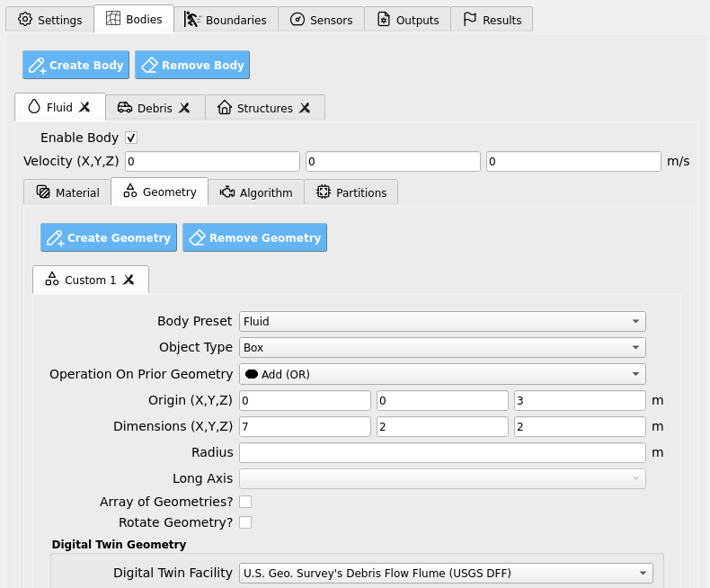Click the Boundaries icon
This screenshot has width=710, height=588.
192,19
